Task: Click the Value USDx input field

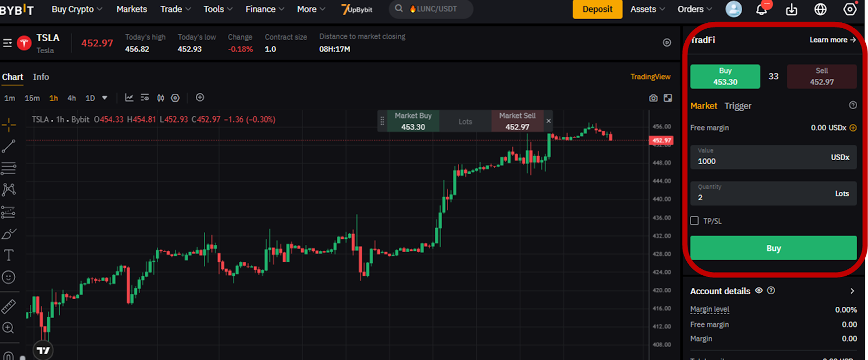Action: pos(773,156)
